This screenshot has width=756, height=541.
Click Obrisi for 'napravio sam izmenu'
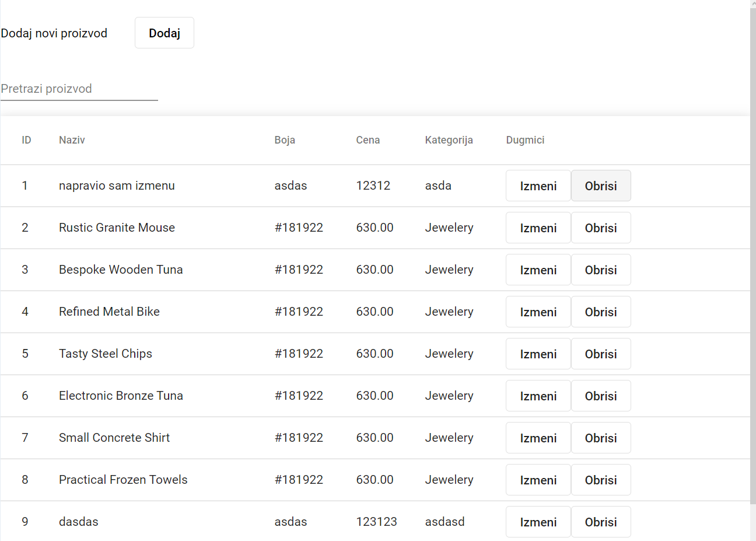click(601, 186)
